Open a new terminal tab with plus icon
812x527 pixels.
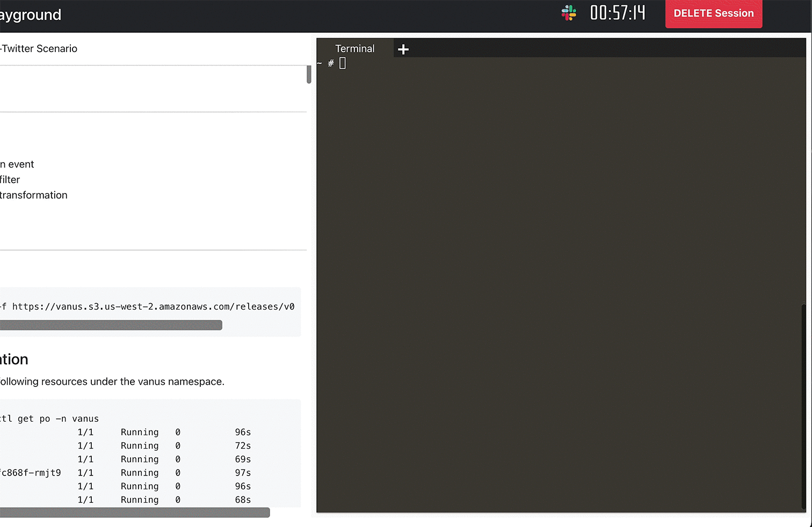point(403,49)
